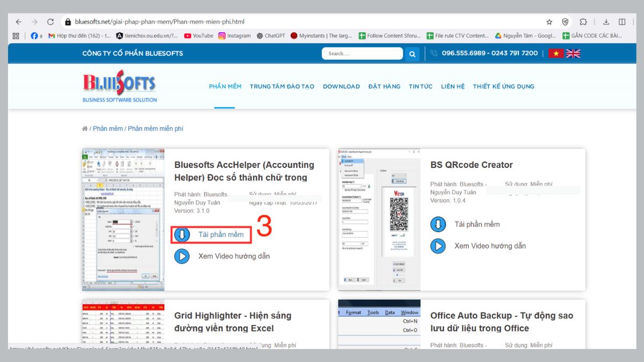644x362 pixels.
Task: Switch language using the Vietnamese flag
Action: [555, 54]
